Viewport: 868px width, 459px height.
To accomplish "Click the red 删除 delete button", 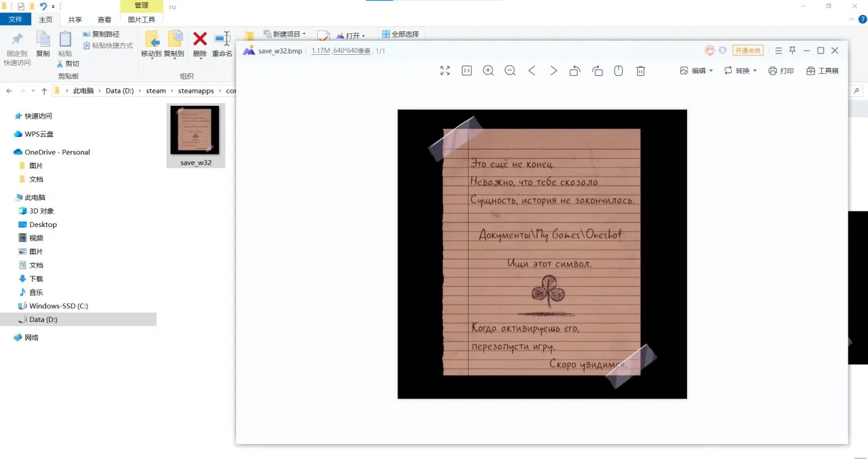I will pos(199,45).
